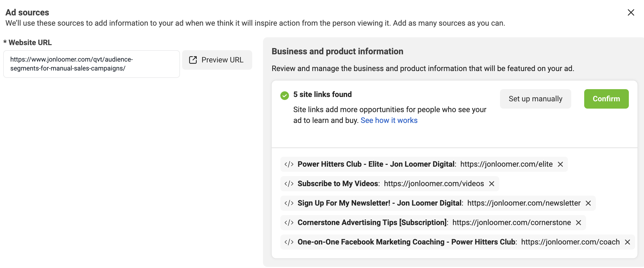Click the Confirm button

[x=606, y=99]
